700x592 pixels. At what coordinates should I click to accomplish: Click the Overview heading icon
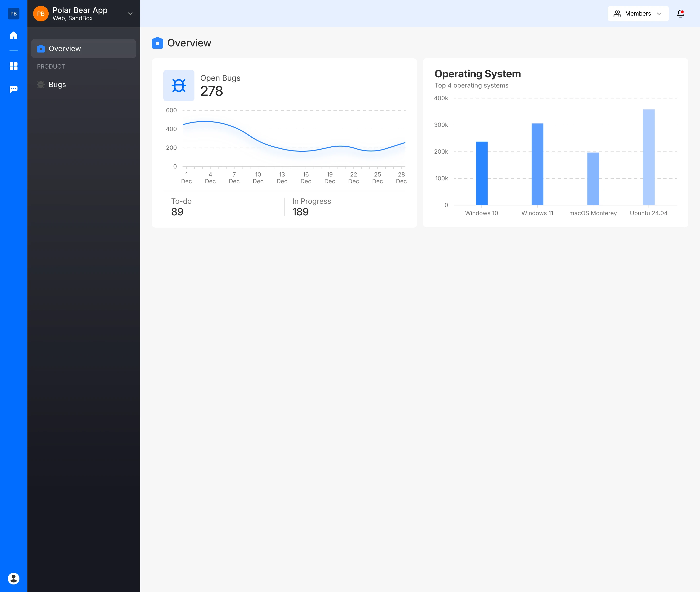pos(157,43)
